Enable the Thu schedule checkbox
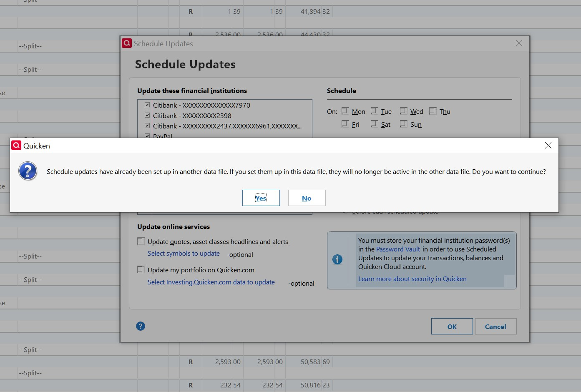 [433, 111]
